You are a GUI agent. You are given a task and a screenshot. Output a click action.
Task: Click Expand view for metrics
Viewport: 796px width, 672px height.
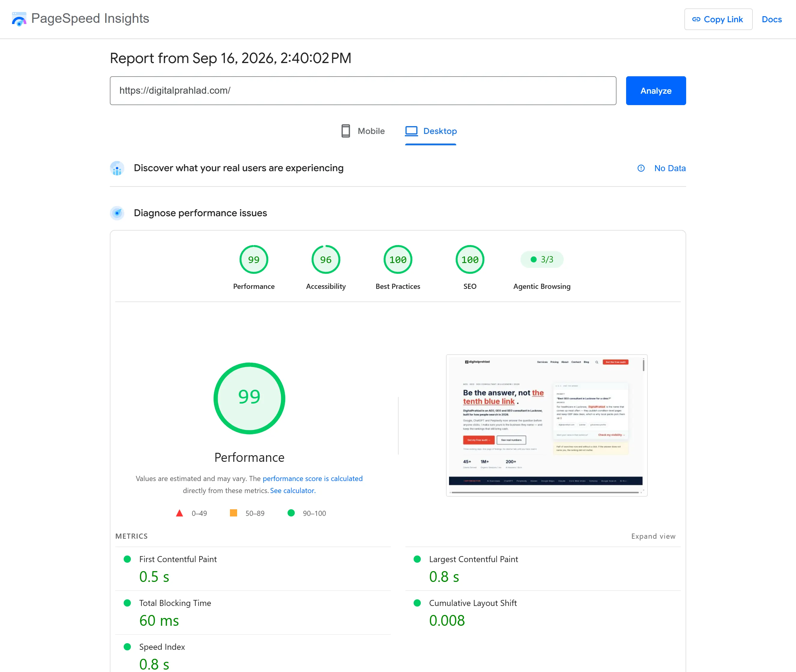click(x=653, y=536)
